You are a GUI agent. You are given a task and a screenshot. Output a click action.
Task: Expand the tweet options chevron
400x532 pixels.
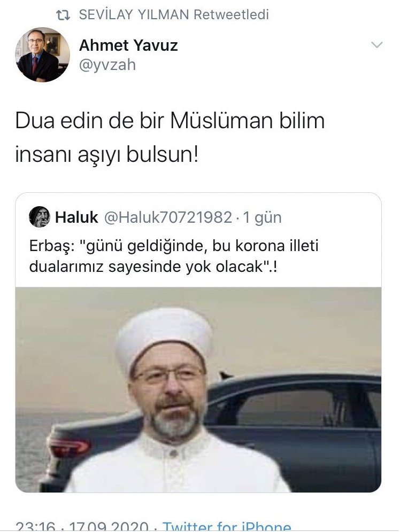coord(377,45)
